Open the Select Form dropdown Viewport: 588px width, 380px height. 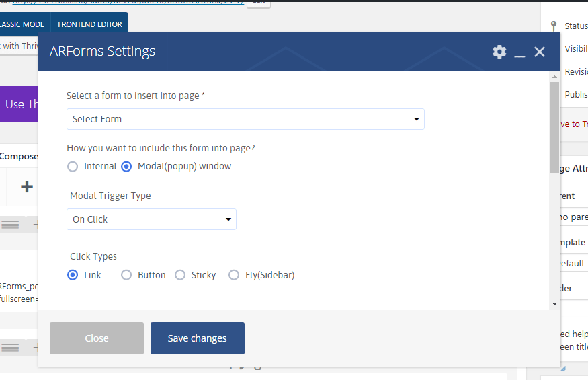pyautogui.click(x=245, y=119)
